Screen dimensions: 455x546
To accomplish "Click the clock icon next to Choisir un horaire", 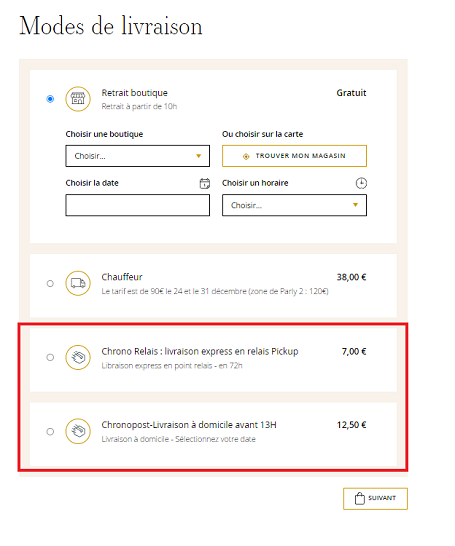I will [x=361, y=183].
